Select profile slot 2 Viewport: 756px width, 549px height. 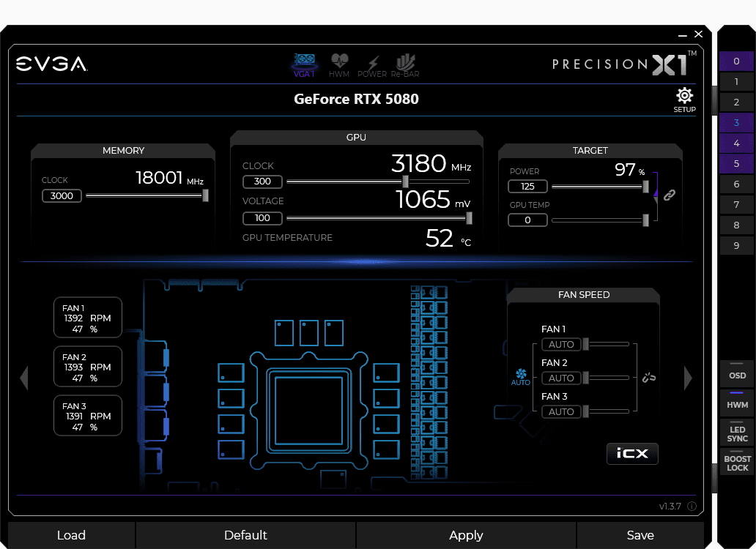coord(736,102)
